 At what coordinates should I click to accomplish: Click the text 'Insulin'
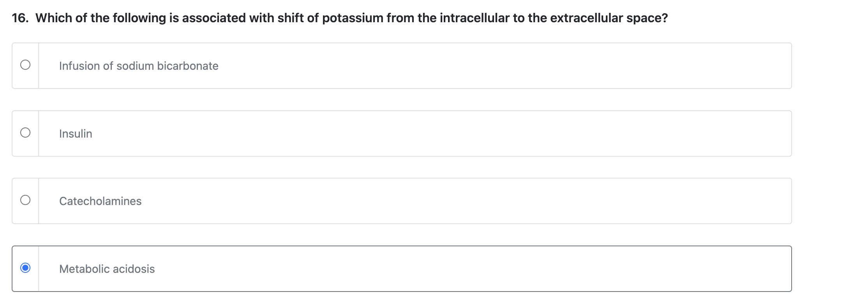click(x=76, y=133)
